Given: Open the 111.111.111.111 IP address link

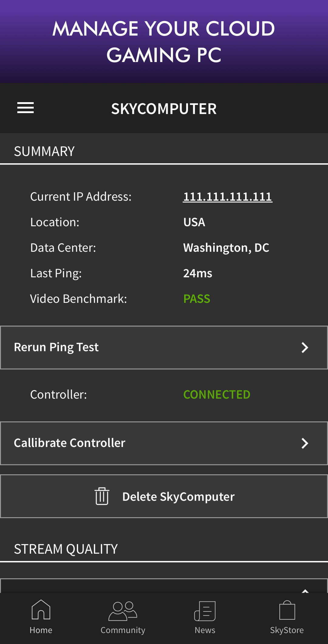Looking at the screenshot, I should (x=227, y=197).
